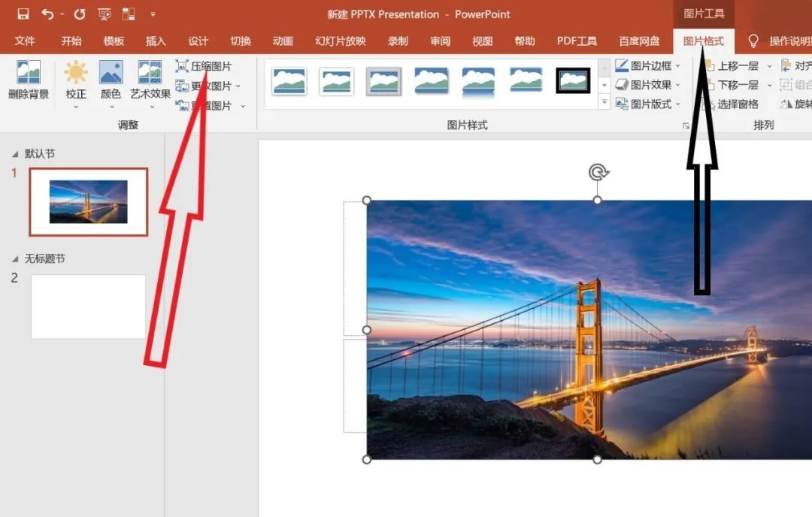Expand the 上移一层 dropdown arrow
This screenshot has height=517, width=812.
click(769, 66)
